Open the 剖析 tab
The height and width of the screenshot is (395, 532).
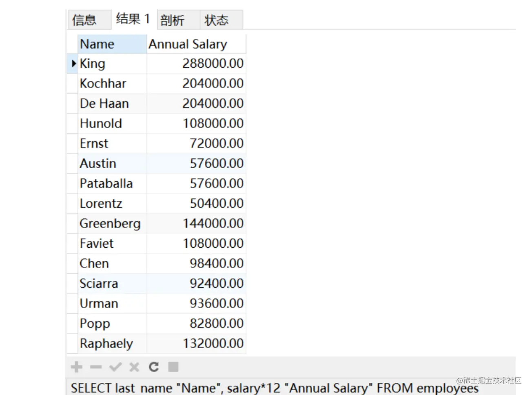pos(178,20)
